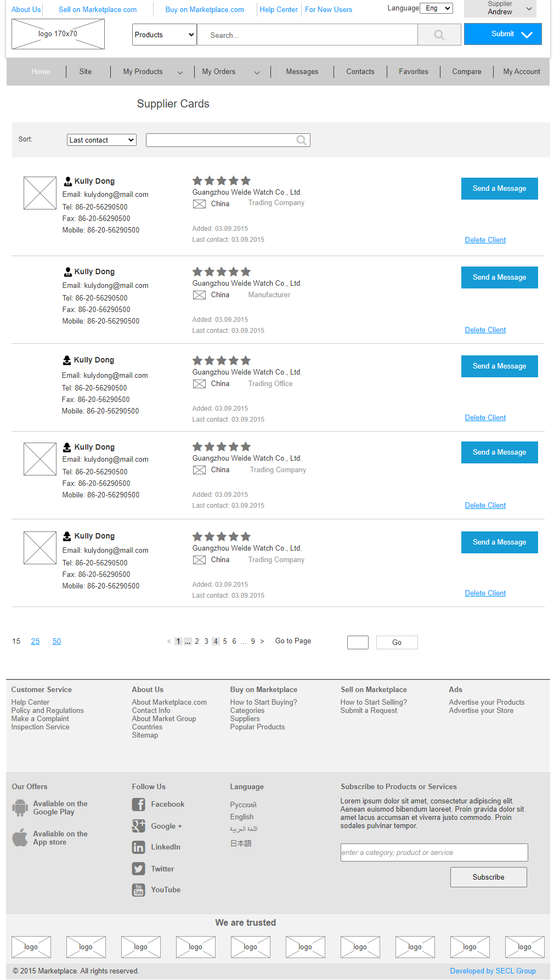Delete Client on the top supplier card

[485, 240]
